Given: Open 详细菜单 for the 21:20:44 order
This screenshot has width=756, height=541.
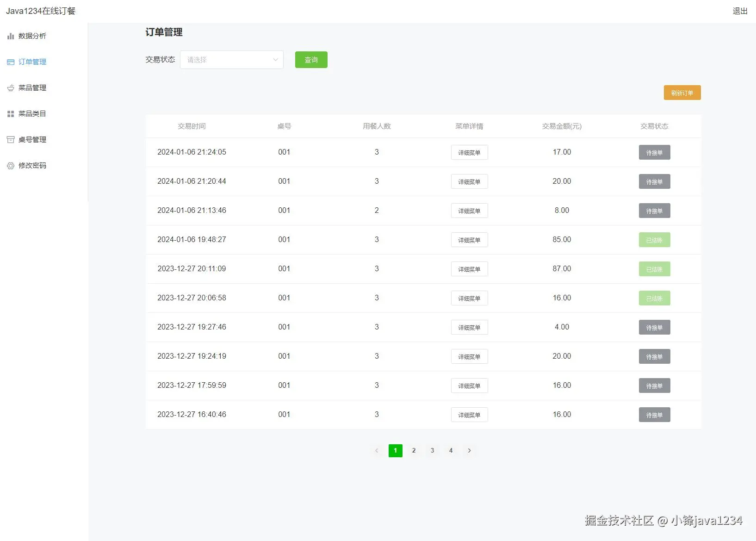Looking at the screenshot, I should [x=469, y=181].
